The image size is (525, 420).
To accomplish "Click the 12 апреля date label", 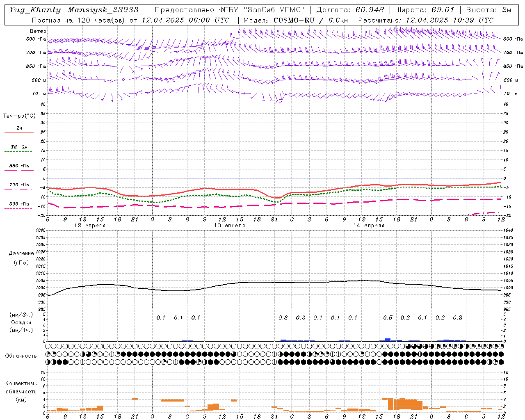I will [90, 226].
